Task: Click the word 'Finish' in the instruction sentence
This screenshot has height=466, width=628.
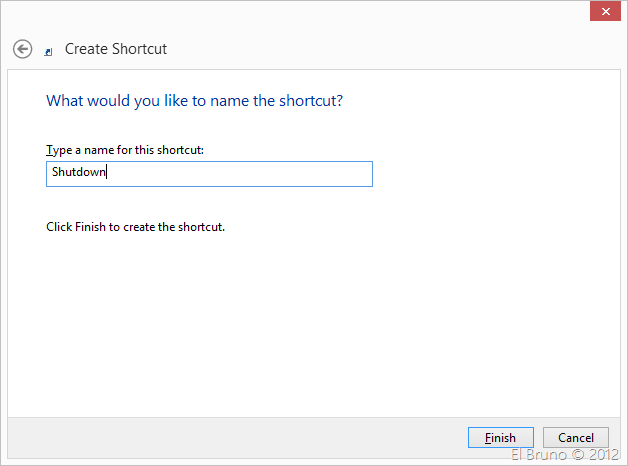Action: pos(90,227)
